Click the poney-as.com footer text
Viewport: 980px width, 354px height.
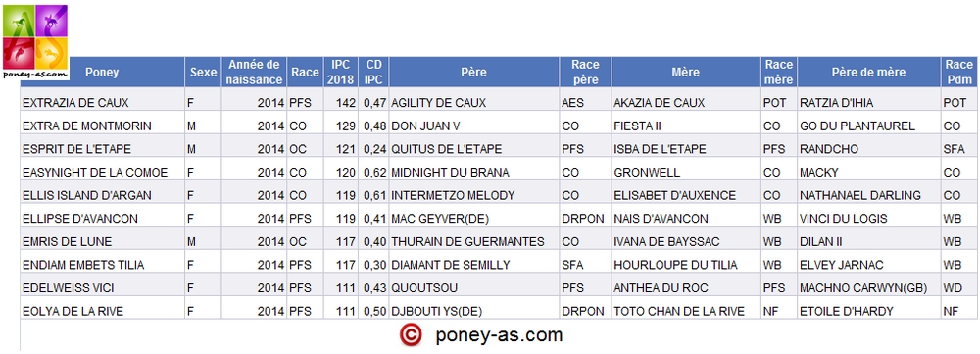[x=499, y=335]
